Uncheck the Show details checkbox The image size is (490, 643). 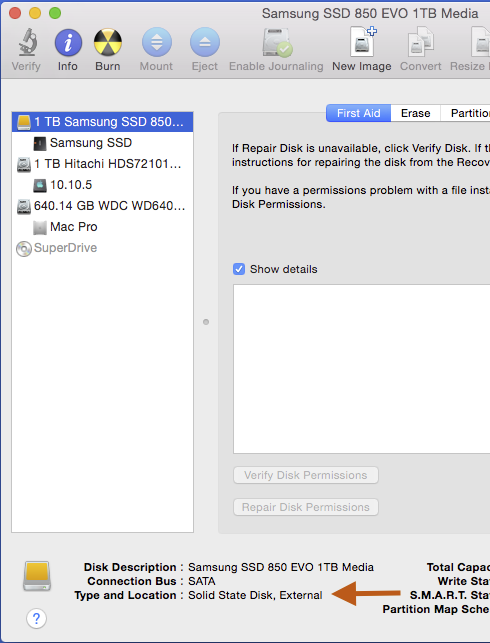[x=239, y=269]
